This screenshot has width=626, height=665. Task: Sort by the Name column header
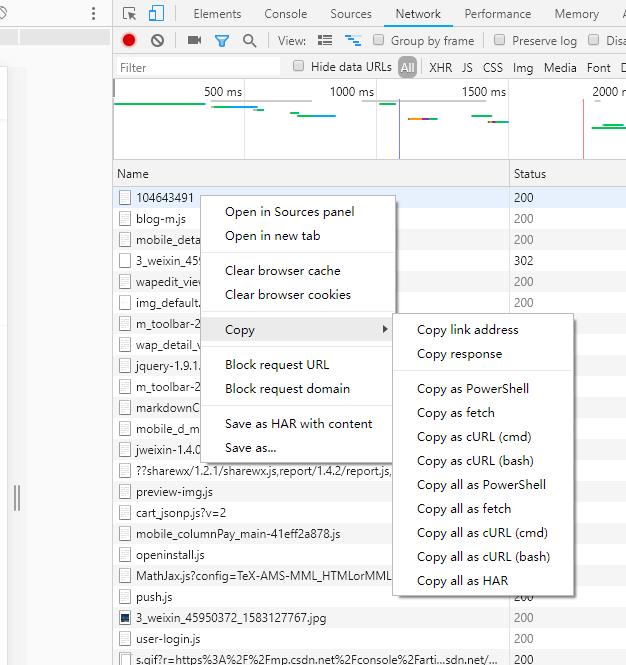pyautogui.click(x=311, y=174)
